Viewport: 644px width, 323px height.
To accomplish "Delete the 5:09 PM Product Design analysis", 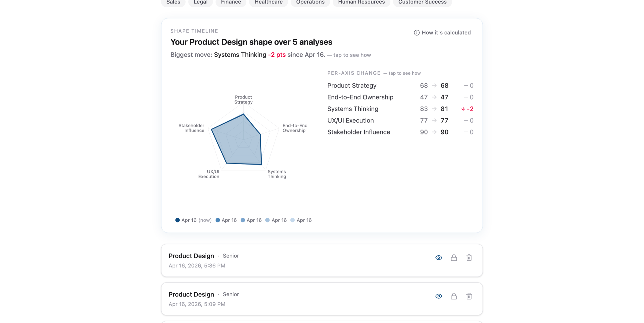I will 469,296.
